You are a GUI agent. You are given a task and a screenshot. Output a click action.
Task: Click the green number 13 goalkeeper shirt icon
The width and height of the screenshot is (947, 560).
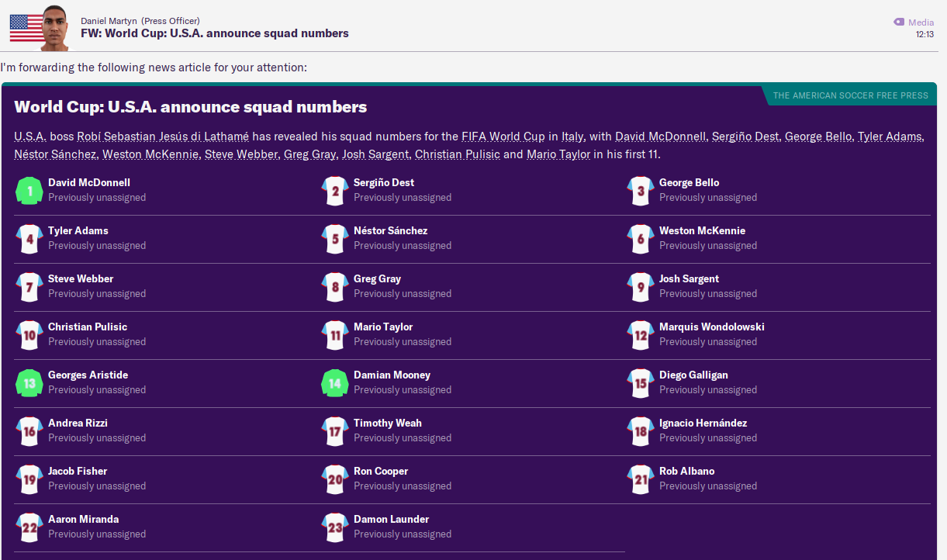(x=29, y=383)
